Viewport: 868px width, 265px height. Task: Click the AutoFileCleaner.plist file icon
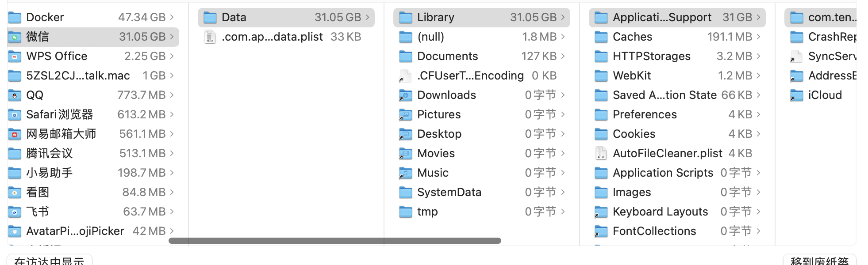(x=601, y=153)
